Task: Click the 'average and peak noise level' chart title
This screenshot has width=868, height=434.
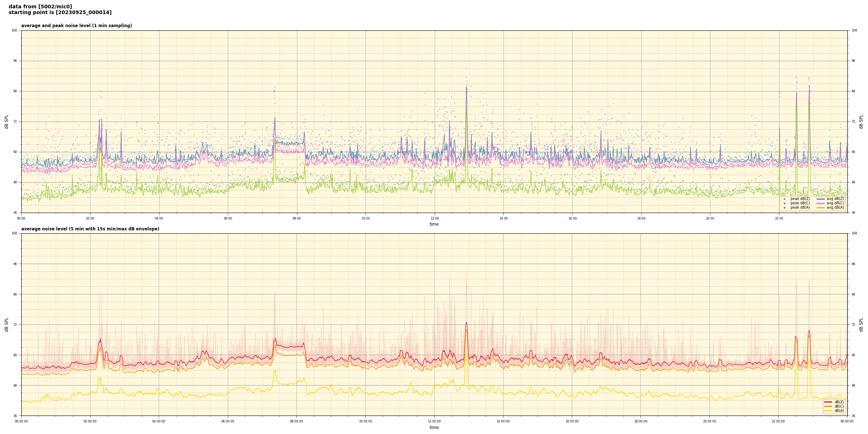Action: [76, 26]
